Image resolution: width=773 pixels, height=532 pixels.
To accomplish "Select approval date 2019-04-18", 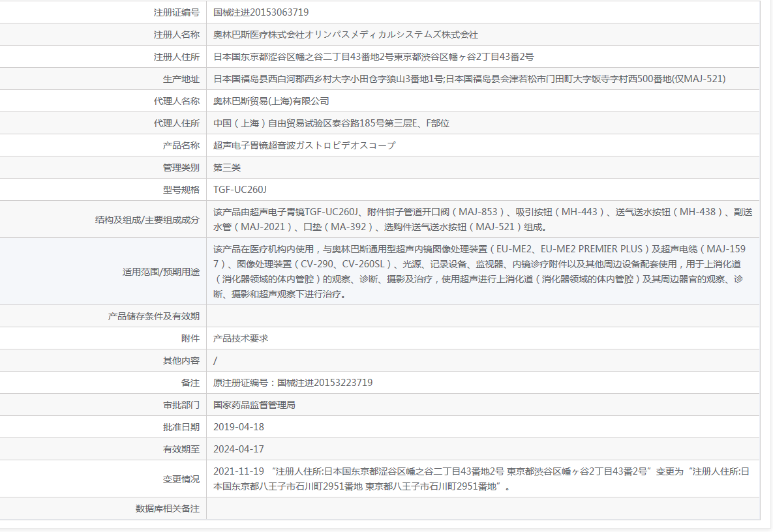I will (239, 427).
